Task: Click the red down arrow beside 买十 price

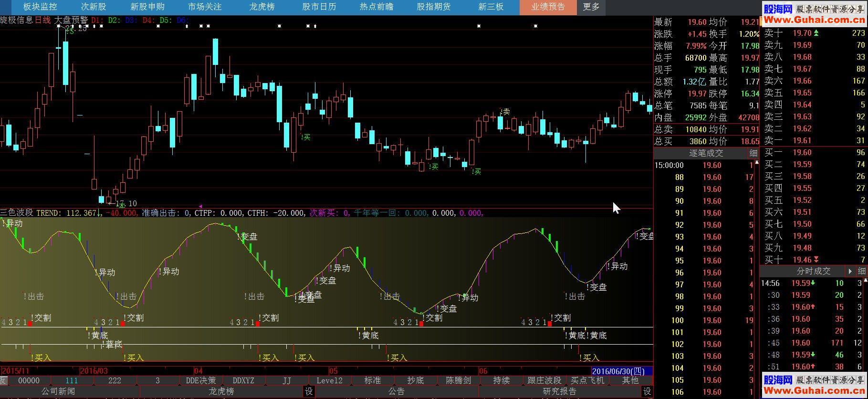Action: click(x=816, y=260)
